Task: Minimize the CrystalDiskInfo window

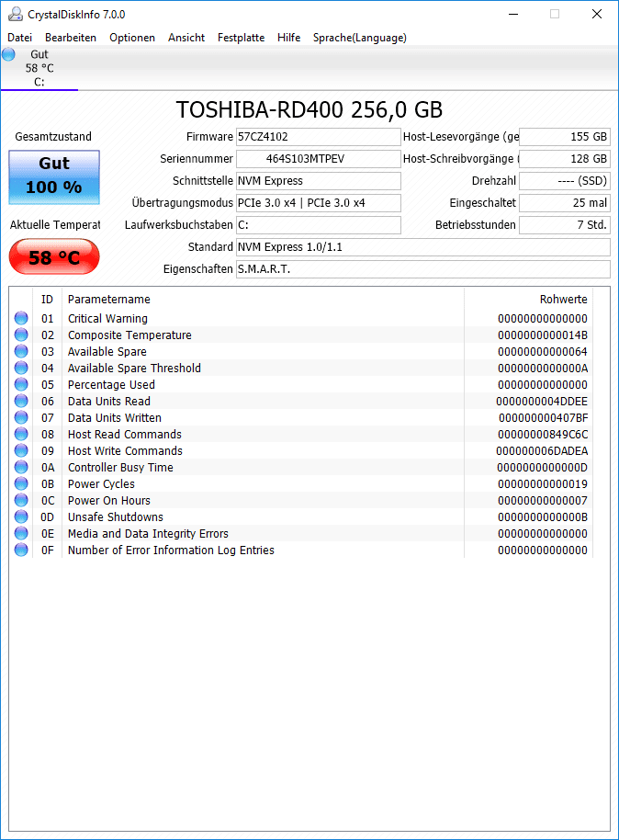Action: tap(513, 14)
